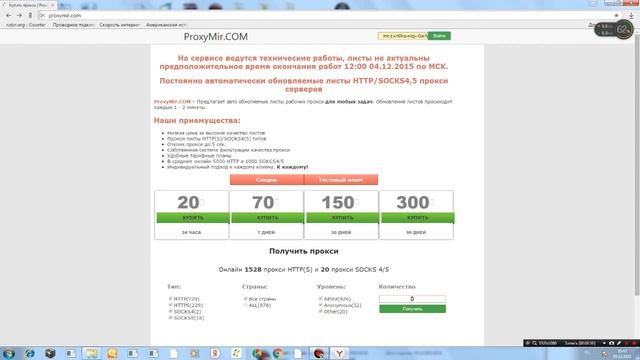The image size is (640, 360).
Task: Open the 'rutor.org :: Counter' bookmark
Action: tap(26, 25)
